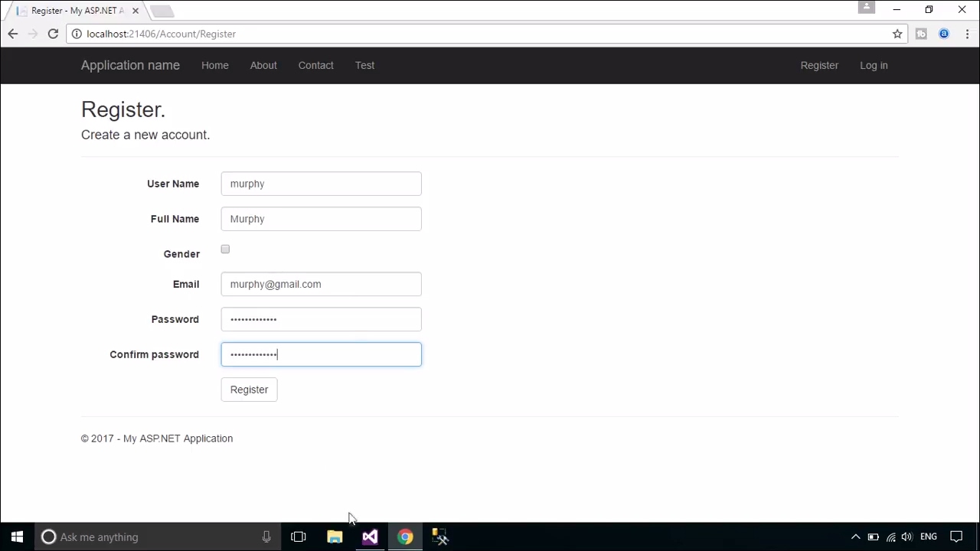Open File Explorer from the taskbar

(x=335, y=536)
